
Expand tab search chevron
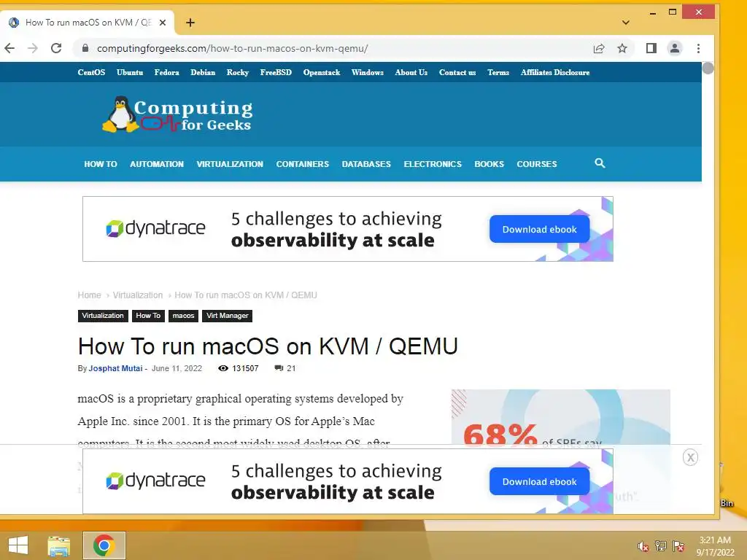[x=626, y=23]
